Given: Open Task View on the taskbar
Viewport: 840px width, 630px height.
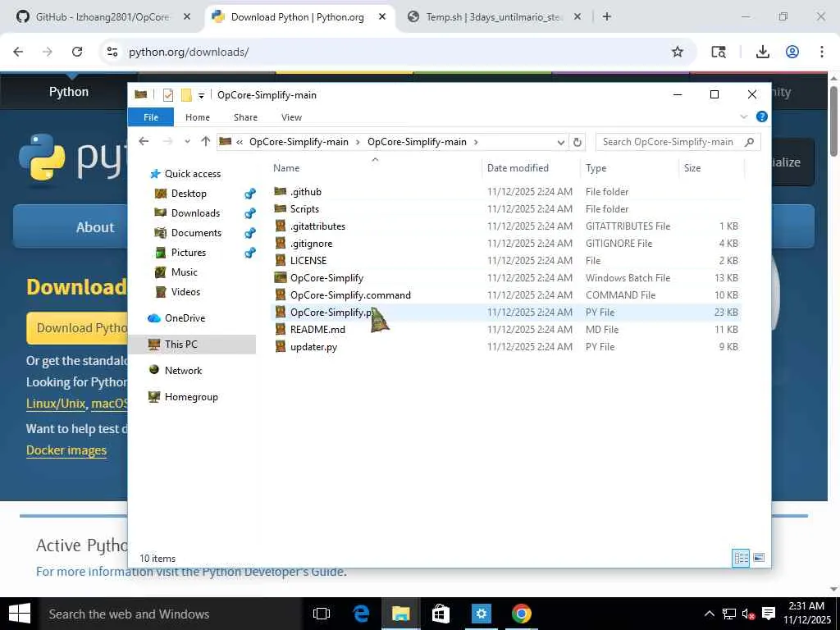Looking at the screenshot, I should click(x=322, y=614).
